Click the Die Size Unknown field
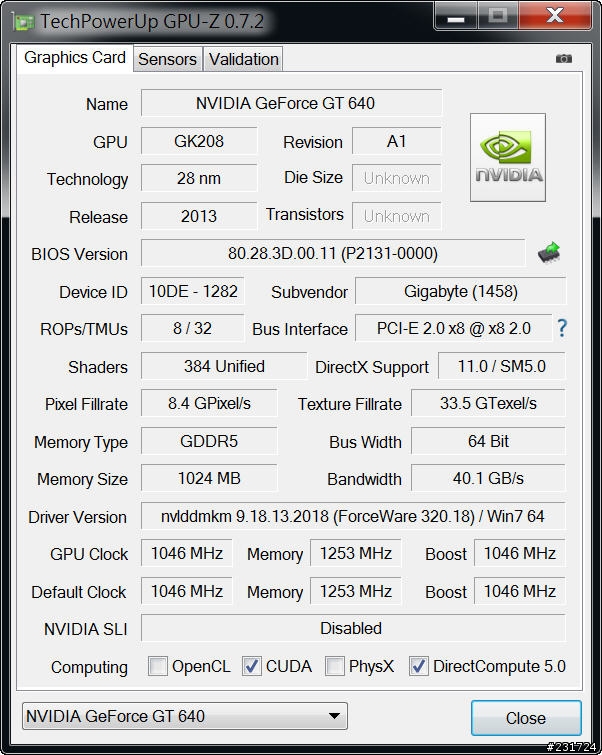602x755 pixels. coord(396,178)
